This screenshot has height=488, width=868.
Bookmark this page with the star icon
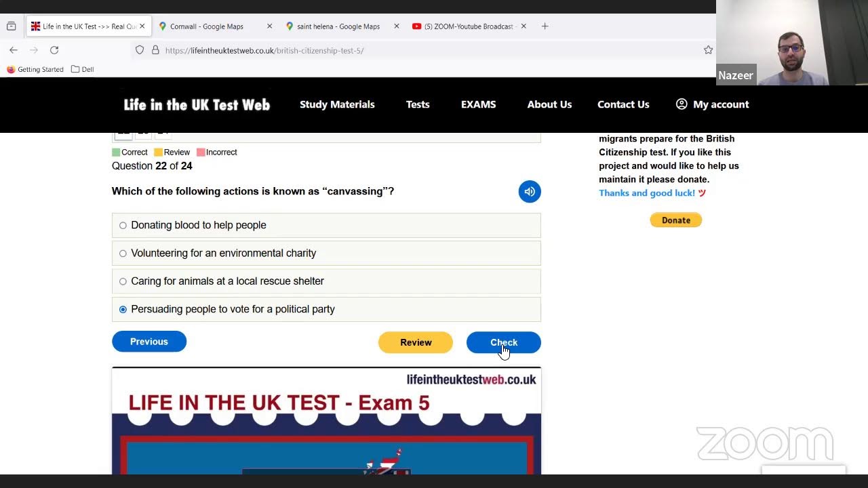coord(708,50)
